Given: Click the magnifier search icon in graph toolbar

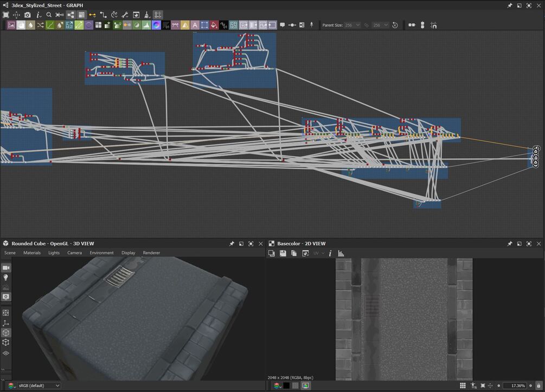Looking at the screenshot, I should click(49, 15).
